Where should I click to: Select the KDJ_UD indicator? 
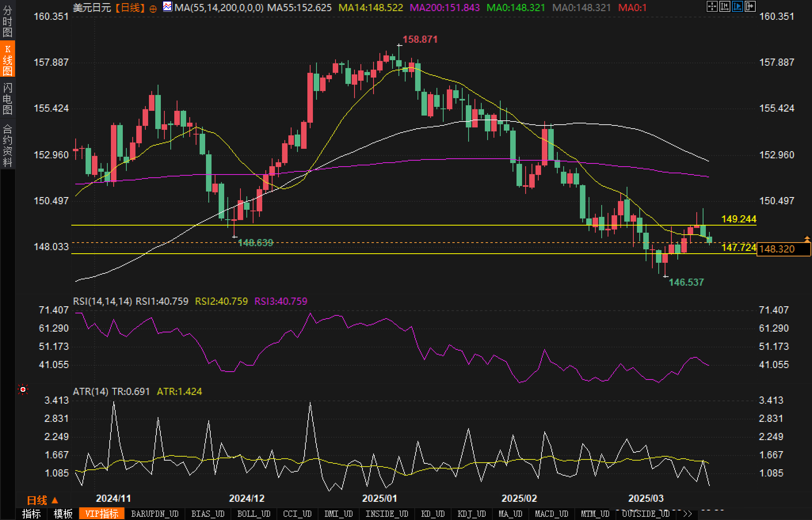(x=471, y=514)
